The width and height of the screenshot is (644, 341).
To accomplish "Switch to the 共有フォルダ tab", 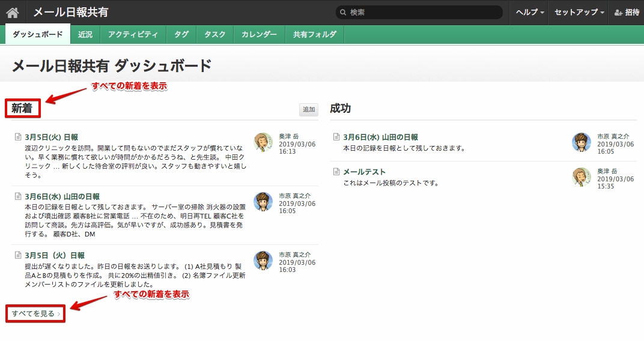I will 315,34.
